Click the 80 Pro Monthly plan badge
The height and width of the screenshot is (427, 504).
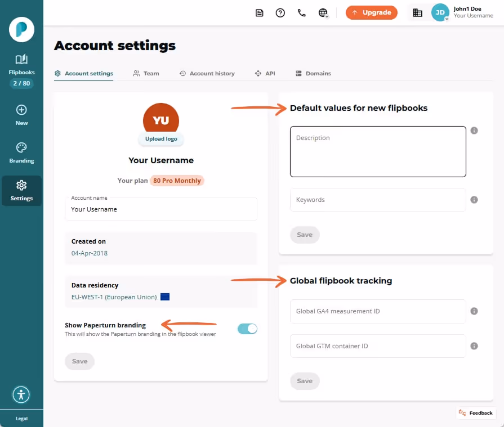tap(177, 181)
